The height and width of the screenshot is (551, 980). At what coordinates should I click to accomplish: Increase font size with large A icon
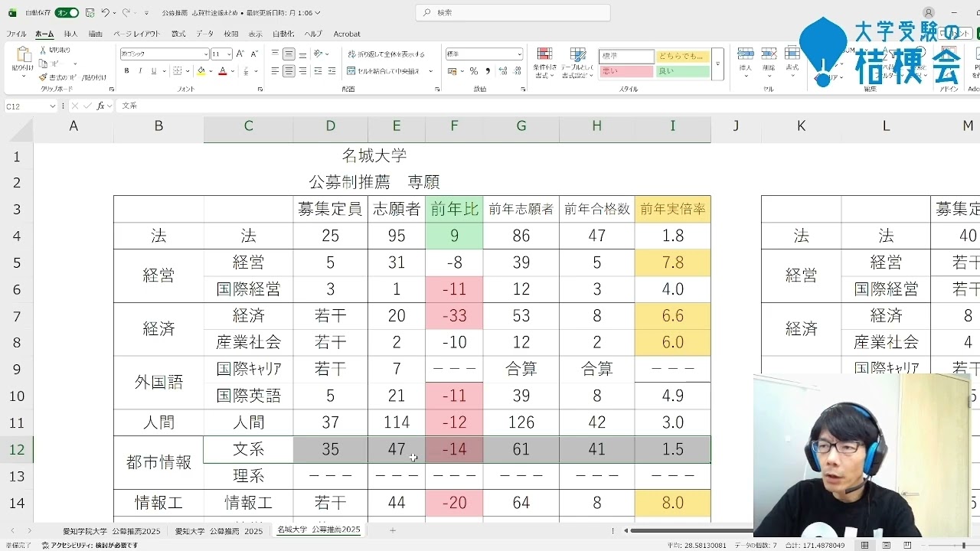tap(240, 54)
